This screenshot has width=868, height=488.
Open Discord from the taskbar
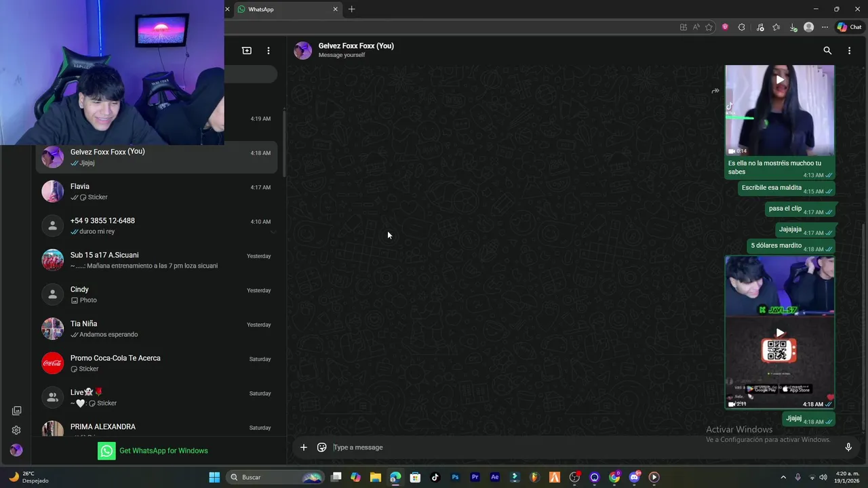pyautogui.click(x=634, y=477)
